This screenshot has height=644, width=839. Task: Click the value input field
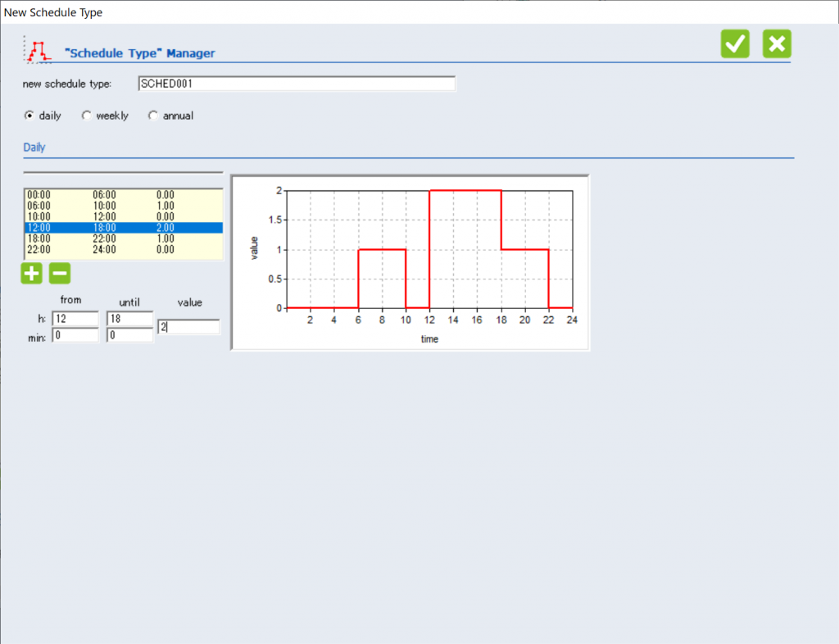click(x=188, y=327)
